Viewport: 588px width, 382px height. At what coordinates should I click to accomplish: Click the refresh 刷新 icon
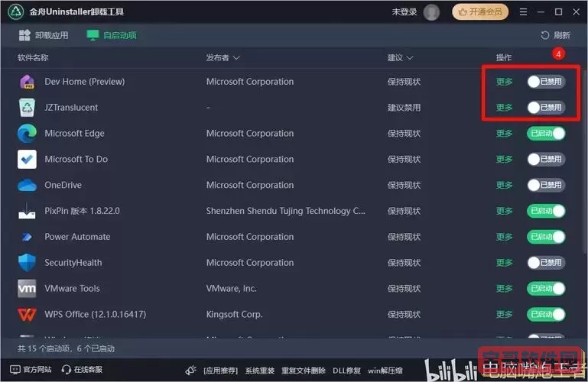pos(545,35)
